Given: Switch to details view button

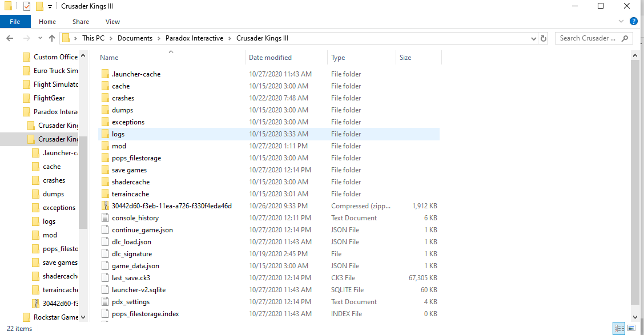Looking at the screenshot, I should tap(619, 328).
